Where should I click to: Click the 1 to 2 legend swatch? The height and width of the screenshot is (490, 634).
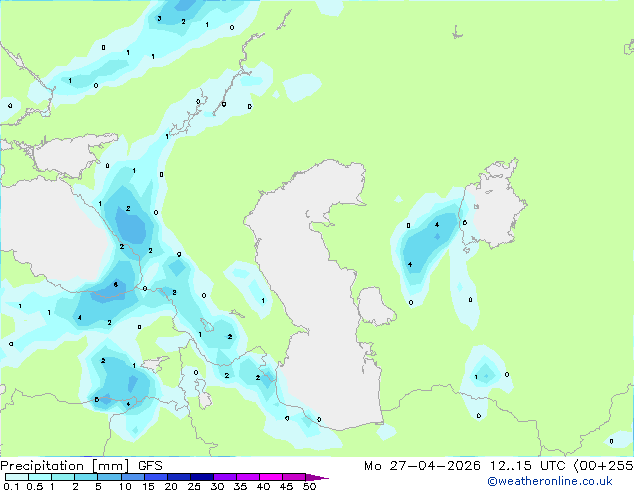click(x=63, y=477)
